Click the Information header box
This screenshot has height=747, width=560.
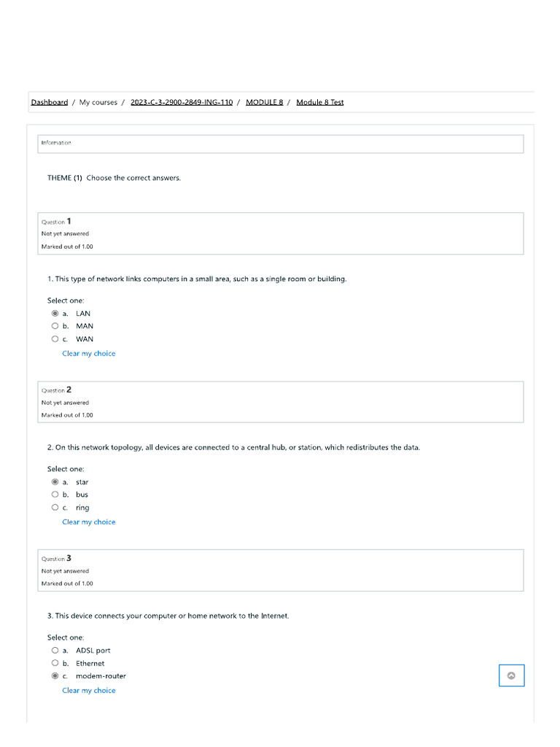coord(280,143)
